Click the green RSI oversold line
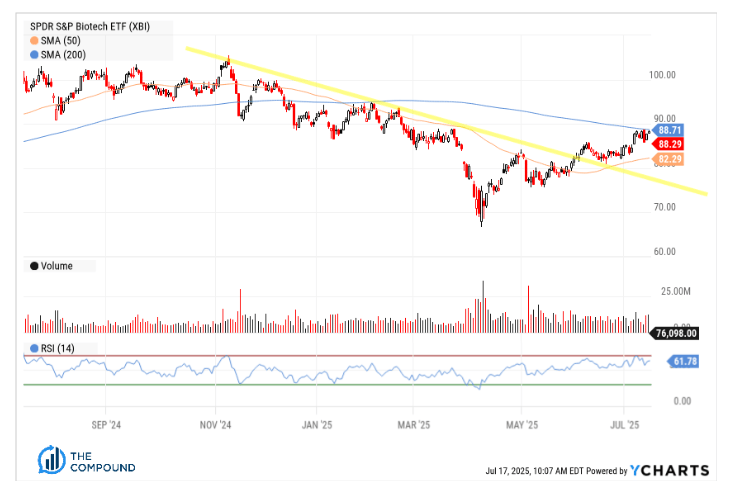The height and width of the screenshot is (491, 738). pyautogui.click(x=337, y=385)
